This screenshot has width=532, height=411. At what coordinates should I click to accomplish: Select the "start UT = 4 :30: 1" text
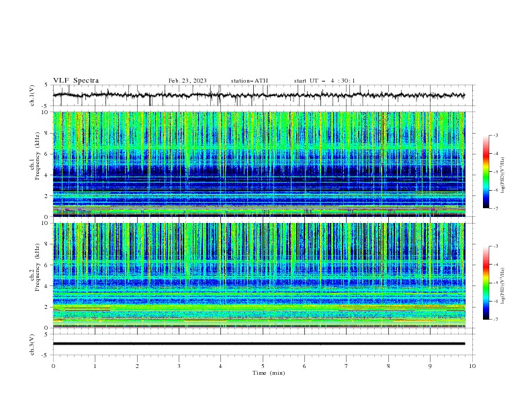point(324,81)
